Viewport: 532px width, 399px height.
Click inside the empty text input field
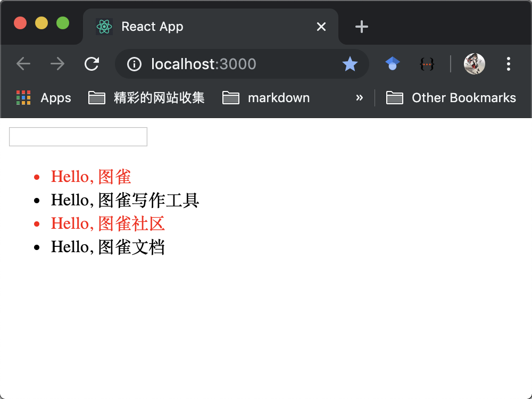pyautogui.click(x=78, y=136)
